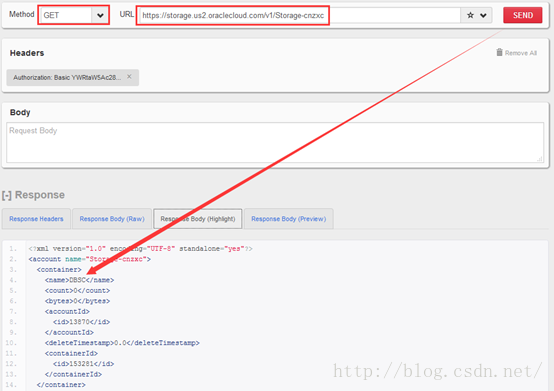This screenshot has width=554, height=391.
Task: Switch to Response Body (Raw) tab
Action: 112,219
